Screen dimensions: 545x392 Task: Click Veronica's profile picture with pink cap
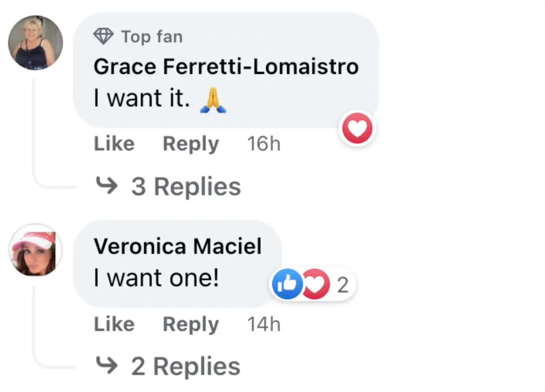36,250
